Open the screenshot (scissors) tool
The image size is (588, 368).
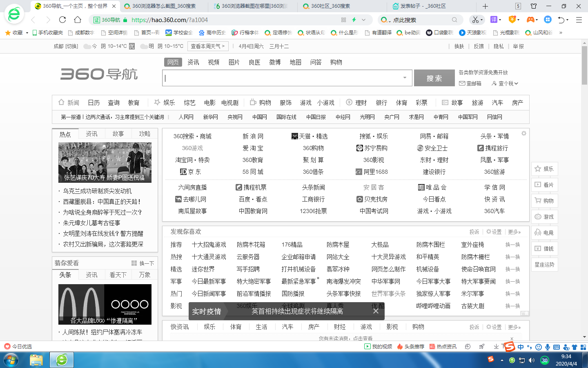coord(476,20)
